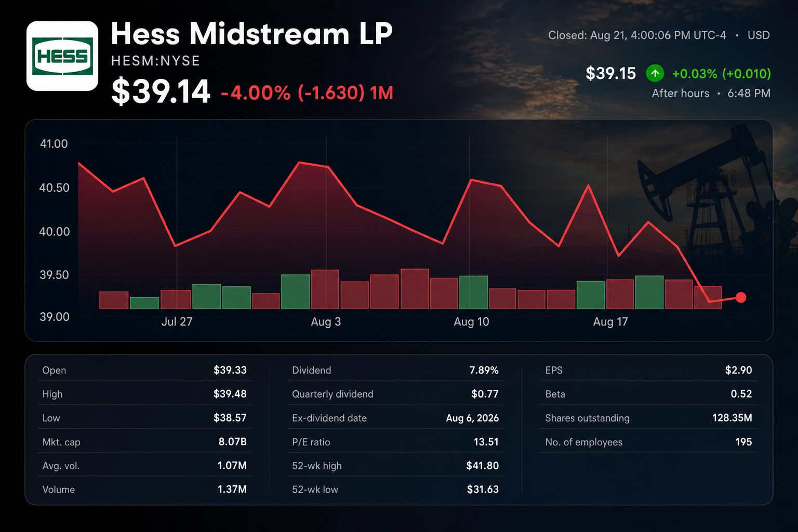Select the red endpoint dot on the price line
This screenshot has height=532, width=798.
pos(741,297)
